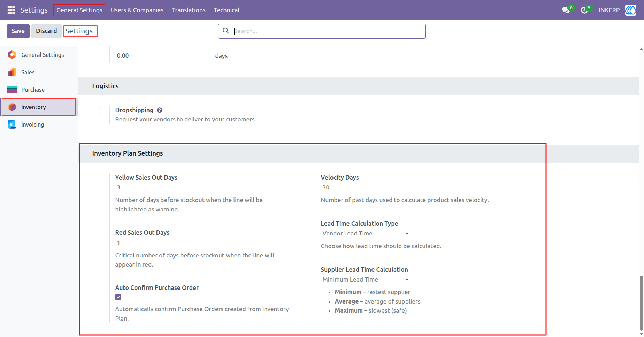Open the Translations menu

(x=189, y=10)
